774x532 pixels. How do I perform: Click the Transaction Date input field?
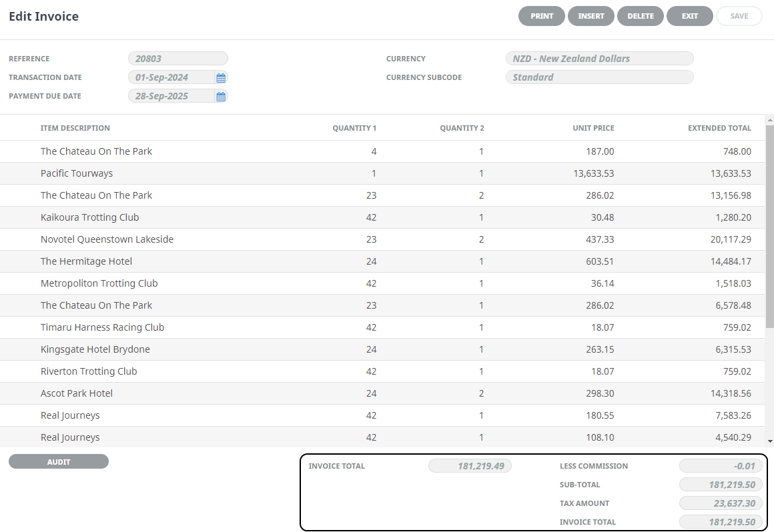[171, 77]
